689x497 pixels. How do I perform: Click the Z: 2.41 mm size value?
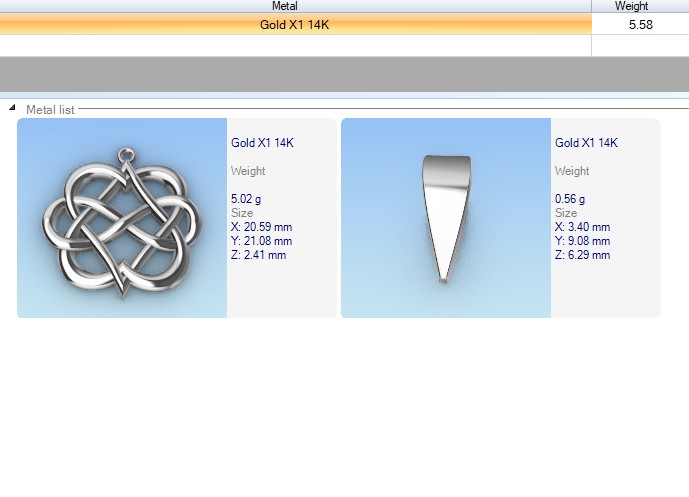click(258, 255)
